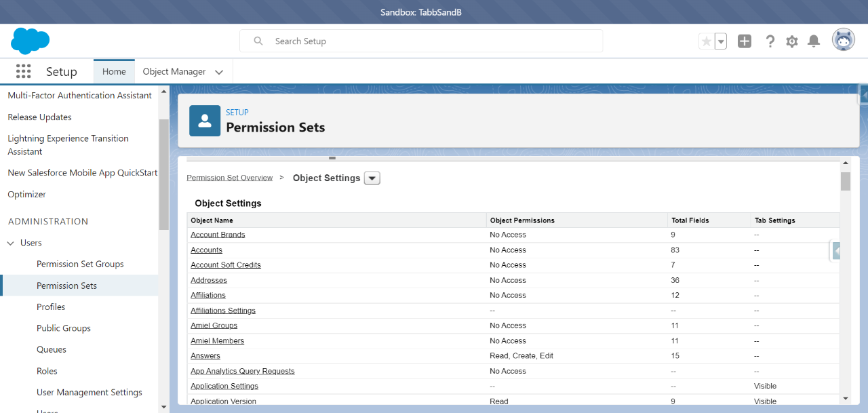The image size is (868, 413).
Task: Collapse the Users tree section
Action: (x=11, y=243)
